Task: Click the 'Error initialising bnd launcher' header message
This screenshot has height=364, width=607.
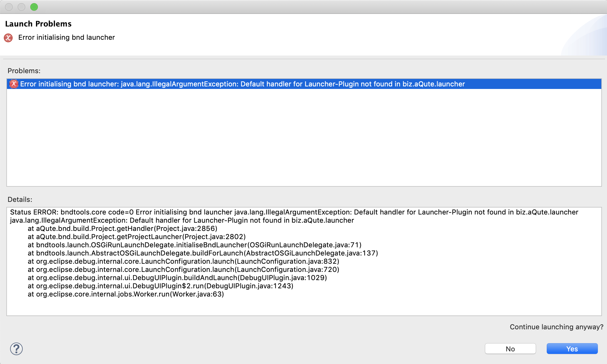Action: pyautogui.click(x=67, y=37)
